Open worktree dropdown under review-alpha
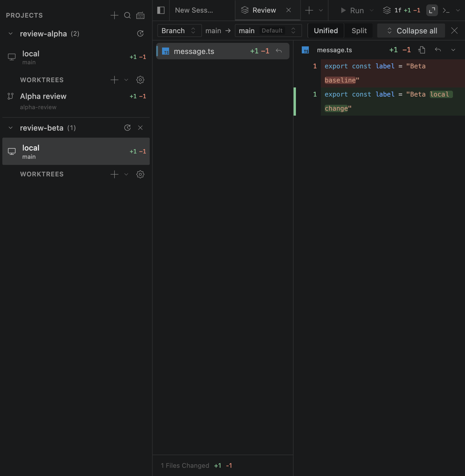Screen dimensions: 465x476 pos(126,80)
